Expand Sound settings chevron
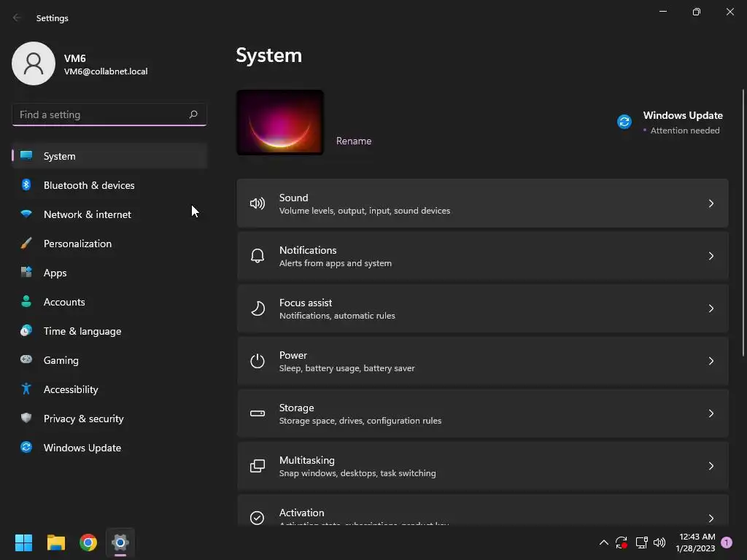The width and height of the screenshot is (747, 560). 711,204
